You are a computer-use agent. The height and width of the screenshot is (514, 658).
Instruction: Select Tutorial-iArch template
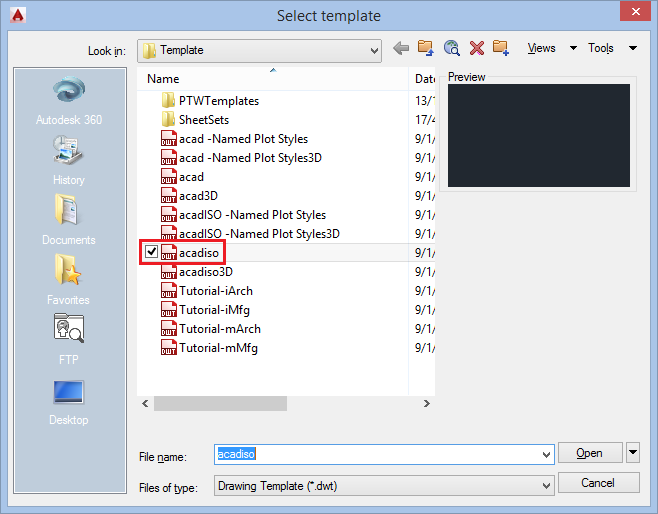pyautogui.click(x=207, y=291)
